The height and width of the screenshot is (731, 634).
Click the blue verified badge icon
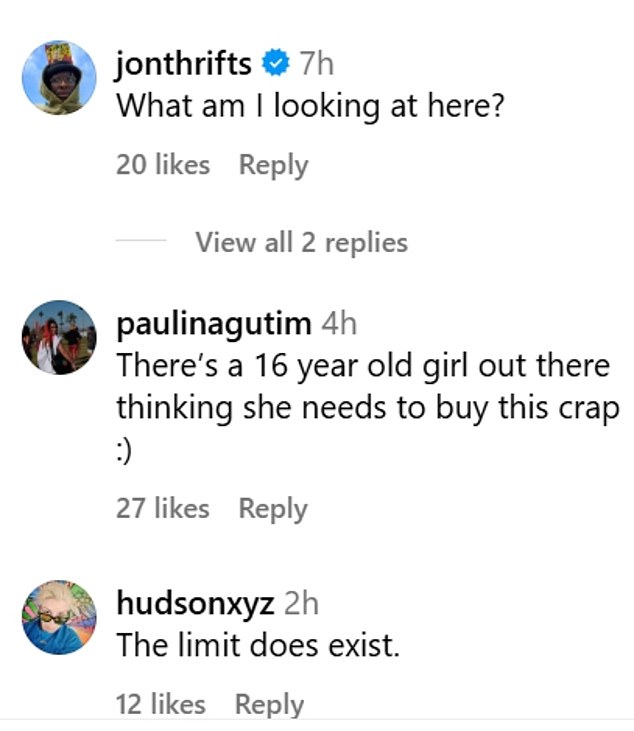276,63
